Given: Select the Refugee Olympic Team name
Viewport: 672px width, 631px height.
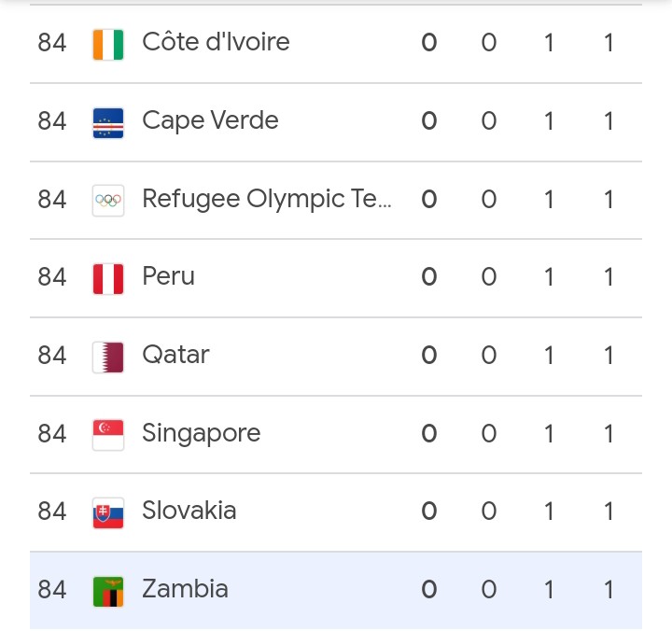Looking at the screenshot, I should 267,199.
